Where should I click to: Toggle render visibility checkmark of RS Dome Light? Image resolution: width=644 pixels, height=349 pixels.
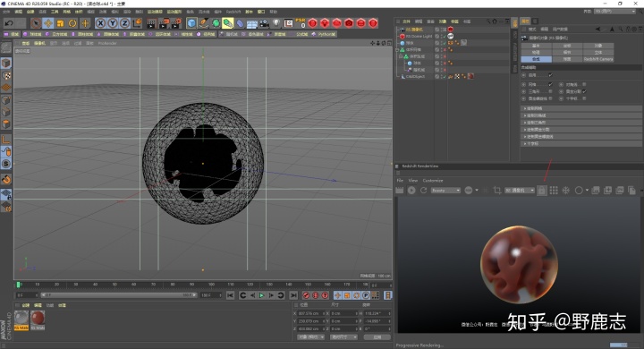[444, 36]
